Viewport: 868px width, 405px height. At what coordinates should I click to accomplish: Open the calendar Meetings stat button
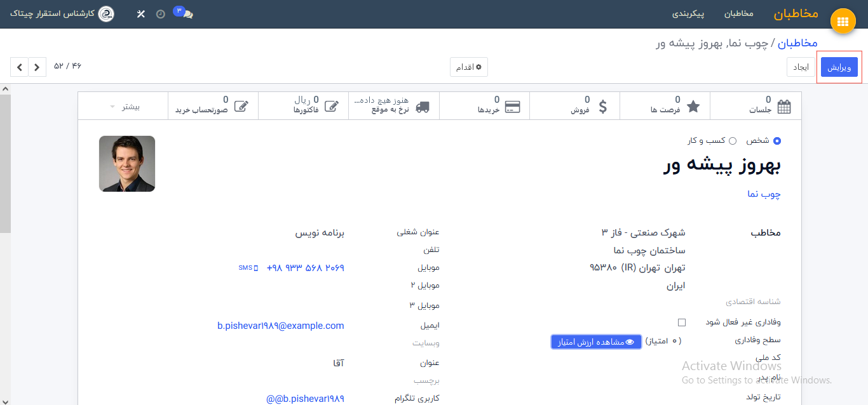(x=756, y=105)
